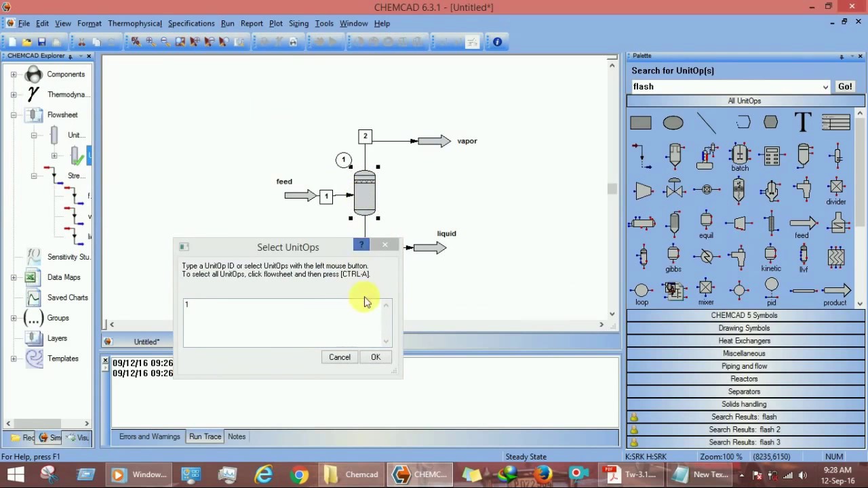This screenshot has height=488, width=868.
Task: Click Cancel in Select UnitOps dialog
Action: tap(340, 357)
